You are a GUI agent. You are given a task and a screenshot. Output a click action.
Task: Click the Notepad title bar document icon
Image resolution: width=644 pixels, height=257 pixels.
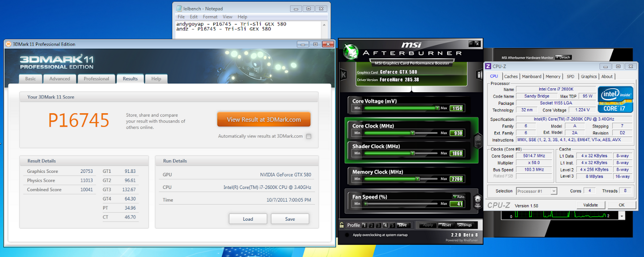tap(179, 9)
